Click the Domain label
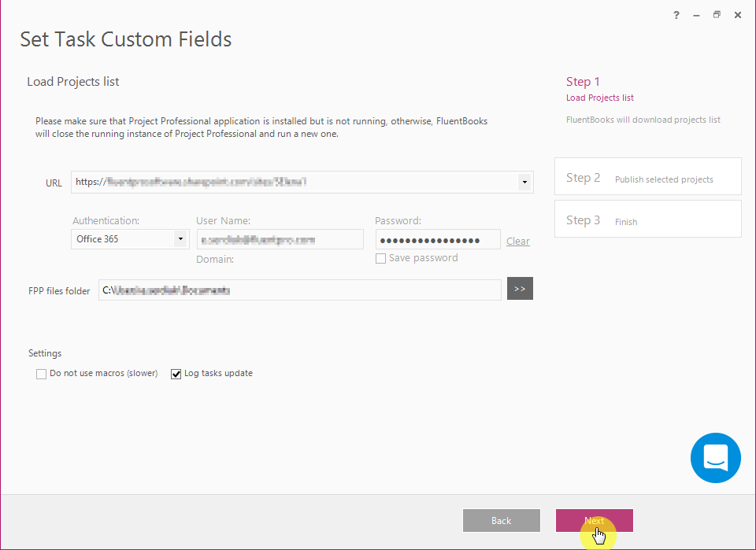 point(215,259)
